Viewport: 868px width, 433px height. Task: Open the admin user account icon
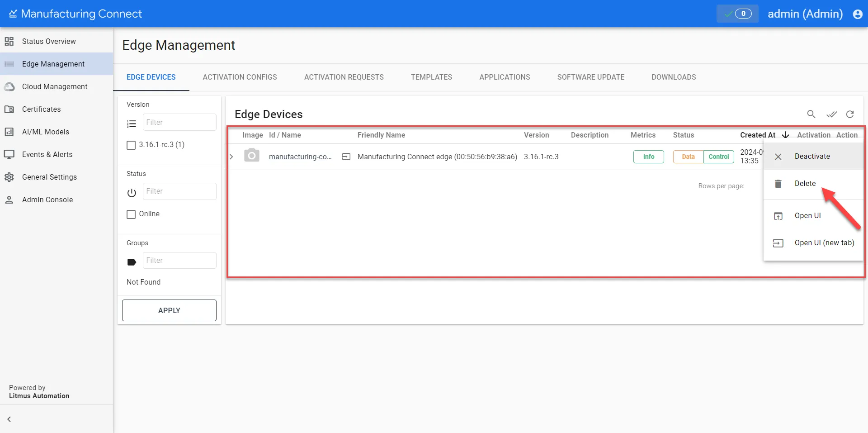pyautogui.click(x=858, y=14)
